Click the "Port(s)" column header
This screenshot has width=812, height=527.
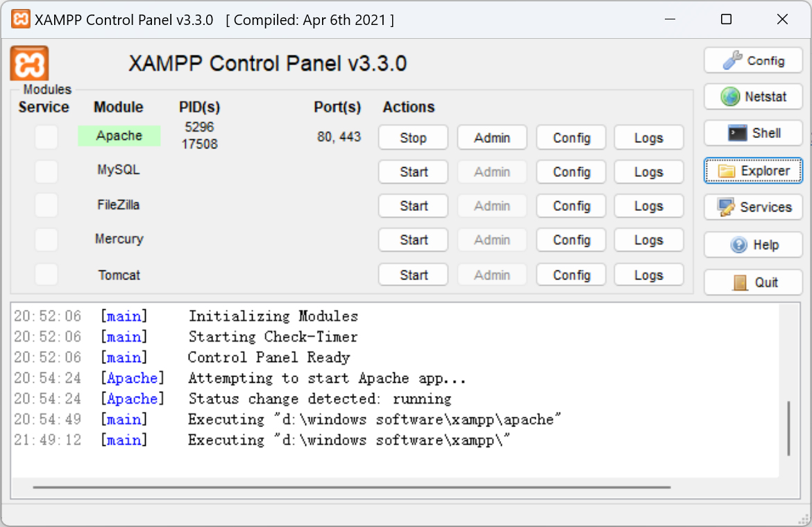coord(338,107)
